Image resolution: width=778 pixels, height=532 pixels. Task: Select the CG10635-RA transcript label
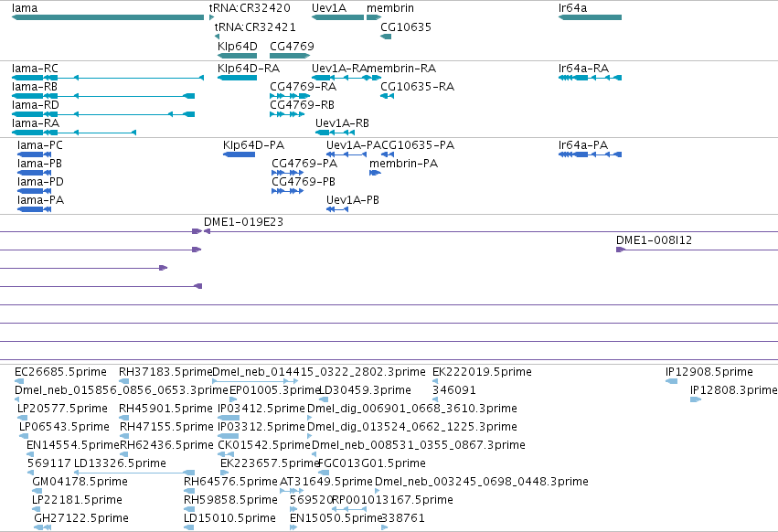(417, 86)
